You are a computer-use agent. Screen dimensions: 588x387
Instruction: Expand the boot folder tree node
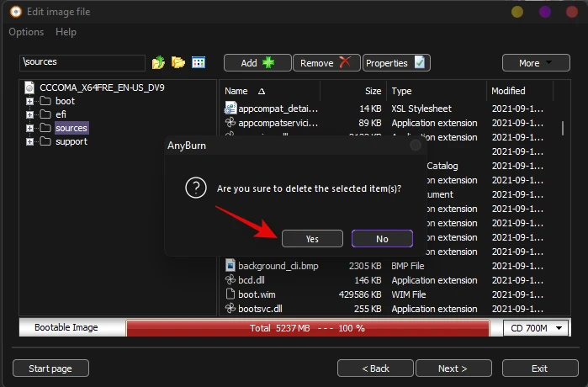[x=29, y=101]
